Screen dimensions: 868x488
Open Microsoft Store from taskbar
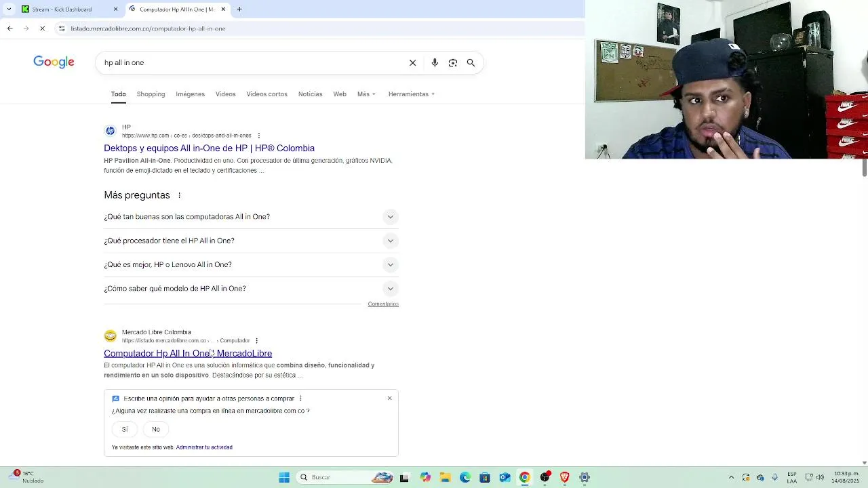pos(485,477)
